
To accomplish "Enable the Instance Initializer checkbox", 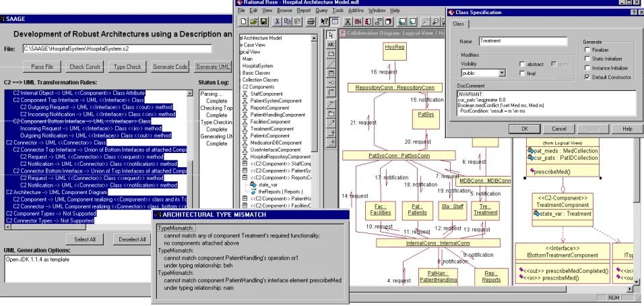I will 587,68.
